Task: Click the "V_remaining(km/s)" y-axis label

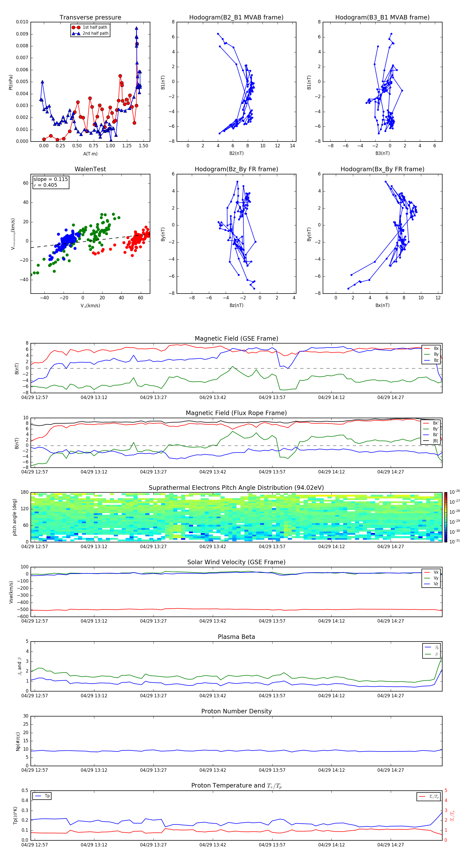Action: 13,234
